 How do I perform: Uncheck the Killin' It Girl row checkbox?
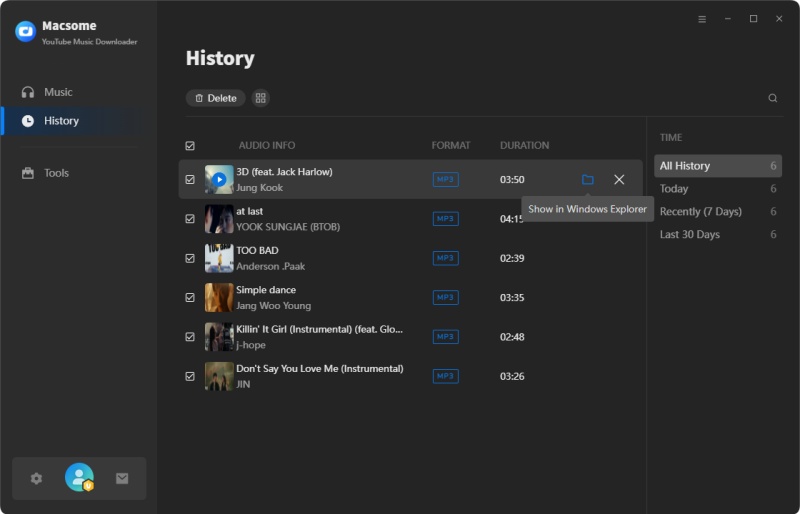coord(190,337)
